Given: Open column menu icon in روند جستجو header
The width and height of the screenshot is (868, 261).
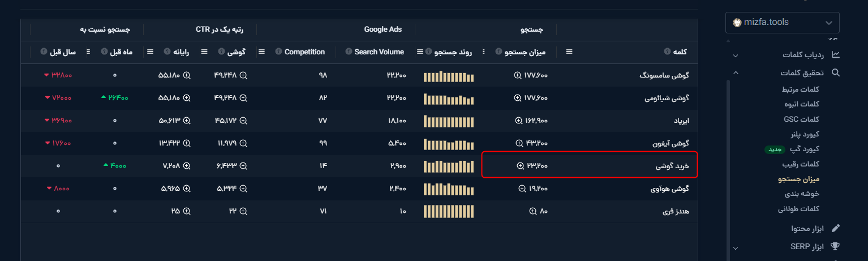Looking at the screenshot, I should (x=420, y=52).
